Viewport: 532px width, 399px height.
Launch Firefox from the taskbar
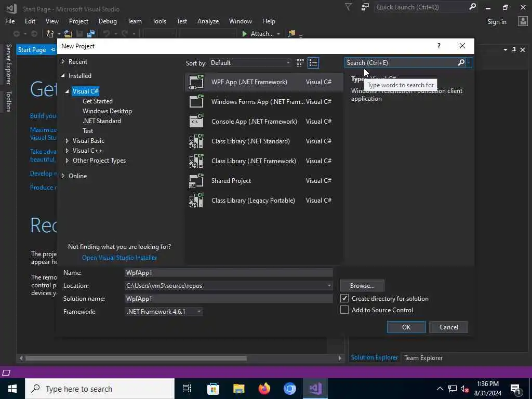point(264,389)
